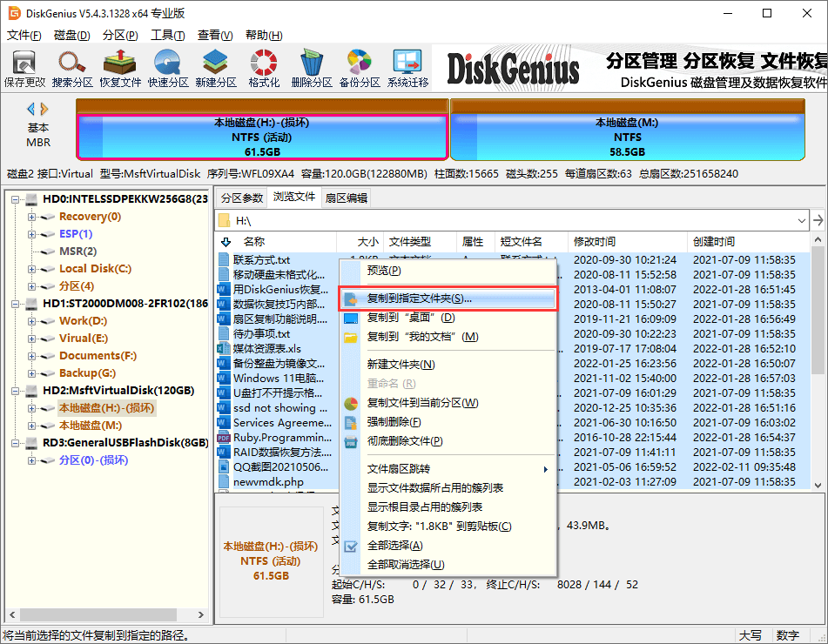Collapse the HD0 INTELSSDPEKKW256G8 disk node
The height and width of the screenshot is (644, 828).
coord(16,199)
